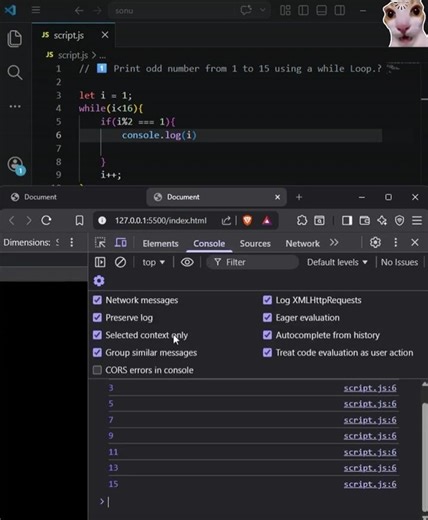
Task: Select the inspect element picker icon
Action: [x=100, y=243]
